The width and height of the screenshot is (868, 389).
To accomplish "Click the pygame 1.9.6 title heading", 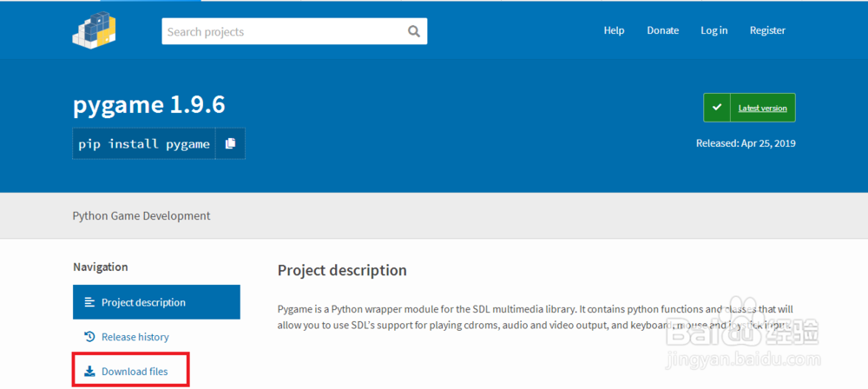I will [x=149, y=105].
